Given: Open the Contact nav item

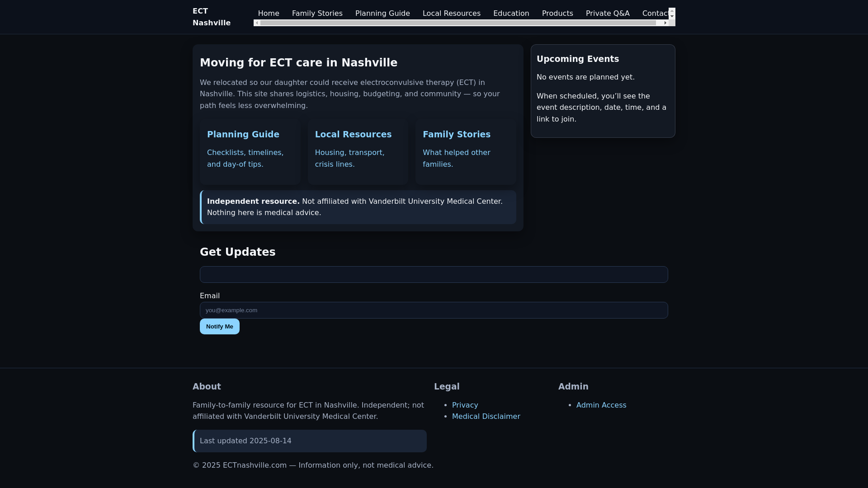Looking at the screenshot, I should (x=656, y=14).
